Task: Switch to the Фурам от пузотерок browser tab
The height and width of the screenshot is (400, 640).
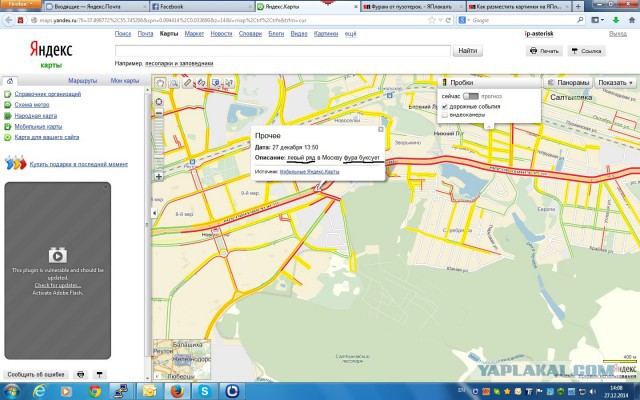Action: 413,7
